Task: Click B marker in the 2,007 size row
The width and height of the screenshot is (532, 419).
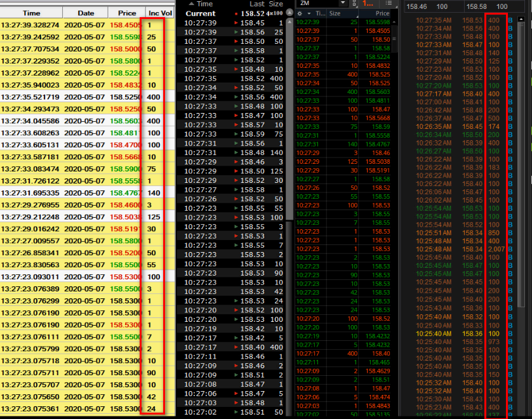Action: pos(510,249)
